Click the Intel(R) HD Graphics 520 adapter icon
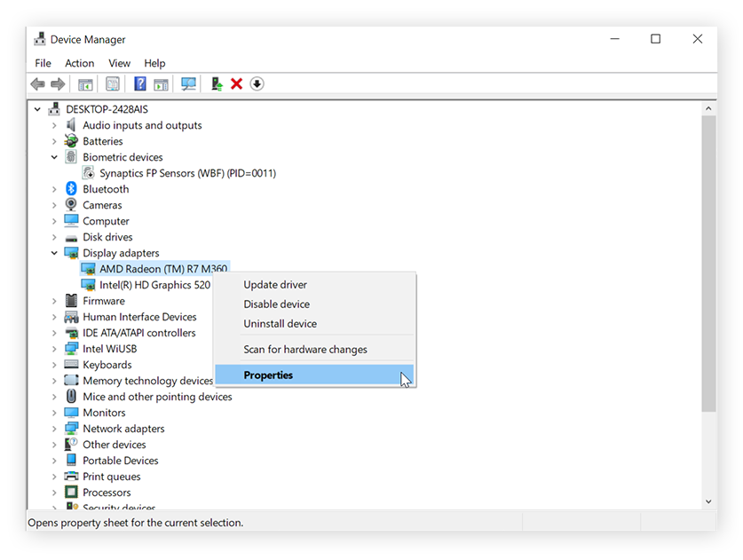 [88, 285]
